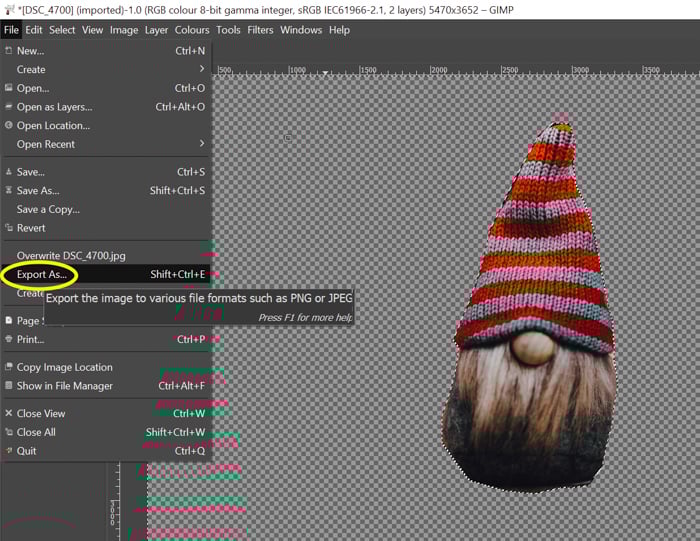The image size is (700, 541).
Task: Choose Print... menu entry
Action: pos(105,339)
